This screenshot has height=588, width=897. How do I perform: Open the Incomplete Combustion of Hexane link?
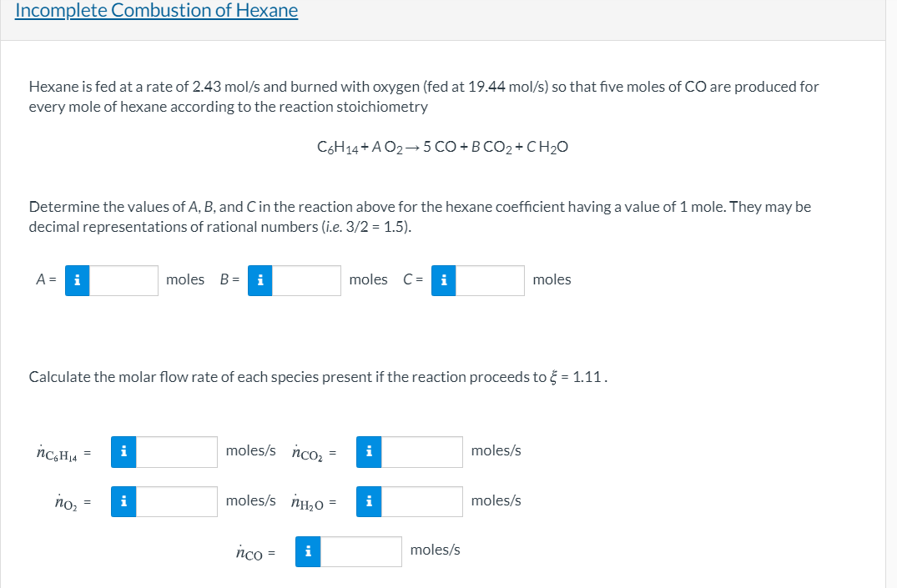156,11
